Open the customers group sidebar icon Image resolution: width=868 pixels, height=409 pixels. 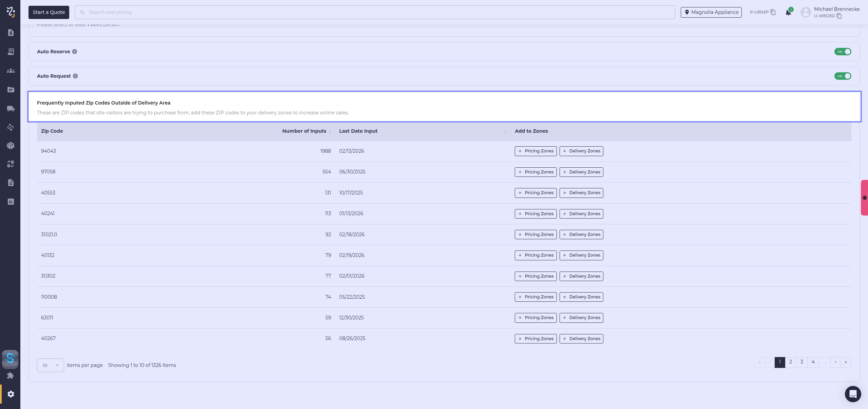[x=11, y=71]
